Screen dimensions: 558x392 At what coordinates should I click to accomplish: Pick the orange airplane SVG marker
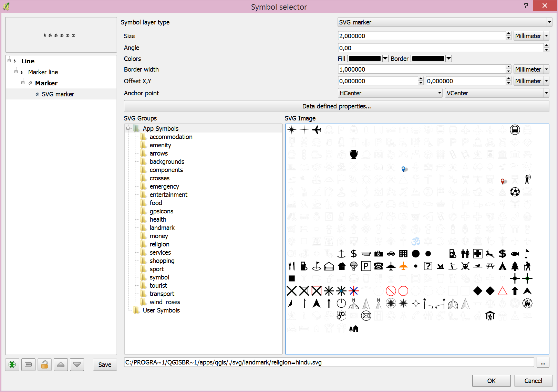pos(403,266)
